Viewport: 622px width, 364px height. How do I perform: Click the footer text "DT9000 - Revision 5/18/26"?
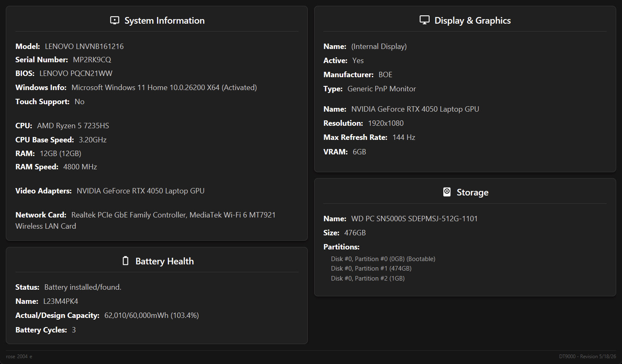(x=588, y=357)
